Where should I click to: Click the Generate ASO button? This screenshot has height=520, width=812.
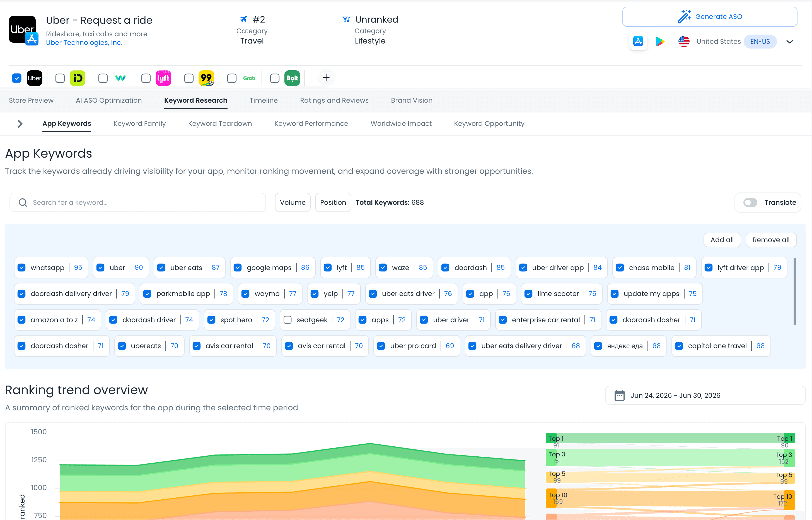[x=710, y=16]
